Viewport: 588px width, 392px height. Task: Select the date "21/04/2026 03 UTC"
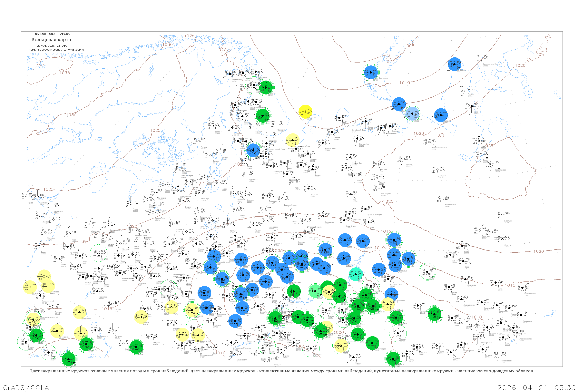52,46
